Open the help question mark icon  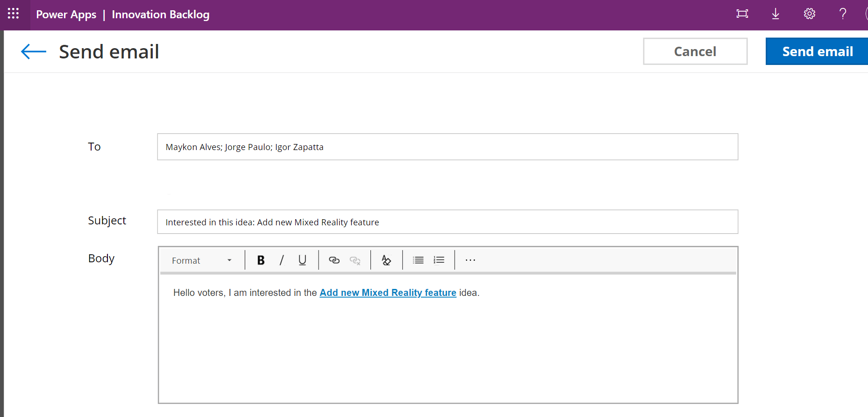coord(843,14)
